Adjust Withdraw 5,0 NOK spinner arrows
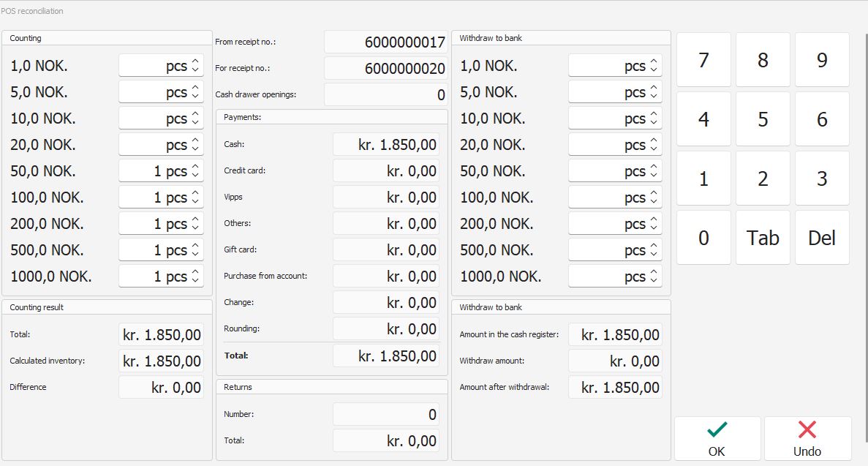The height and width of the screenshot is (466, 868). click(x=654, y=92)
